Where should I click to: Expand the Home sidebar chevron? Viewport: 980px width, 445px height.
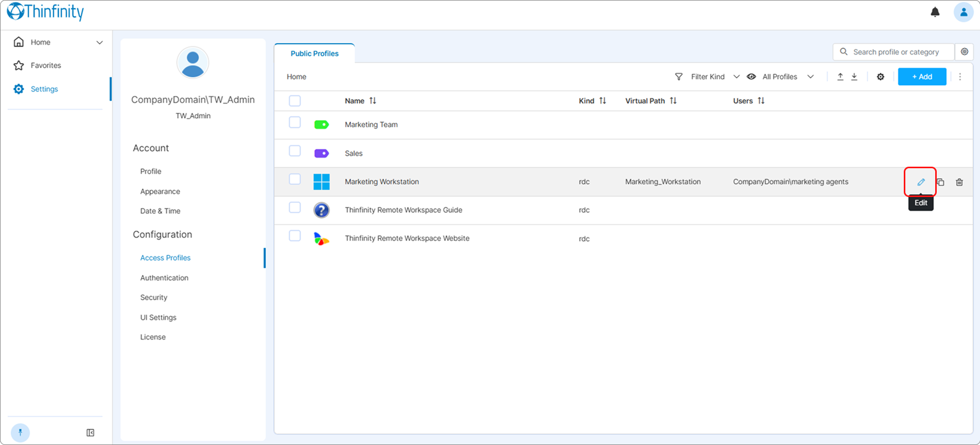99,42
